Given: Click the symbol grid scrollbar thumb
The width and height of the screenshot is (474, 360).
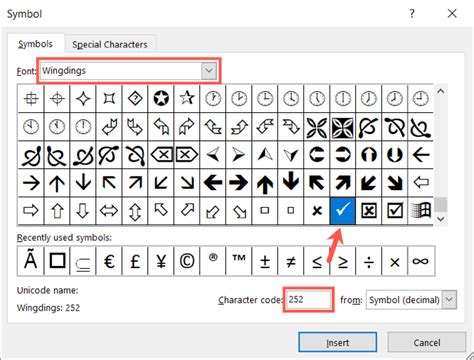Looking at the screenshot, I should (x=441, y=204).
